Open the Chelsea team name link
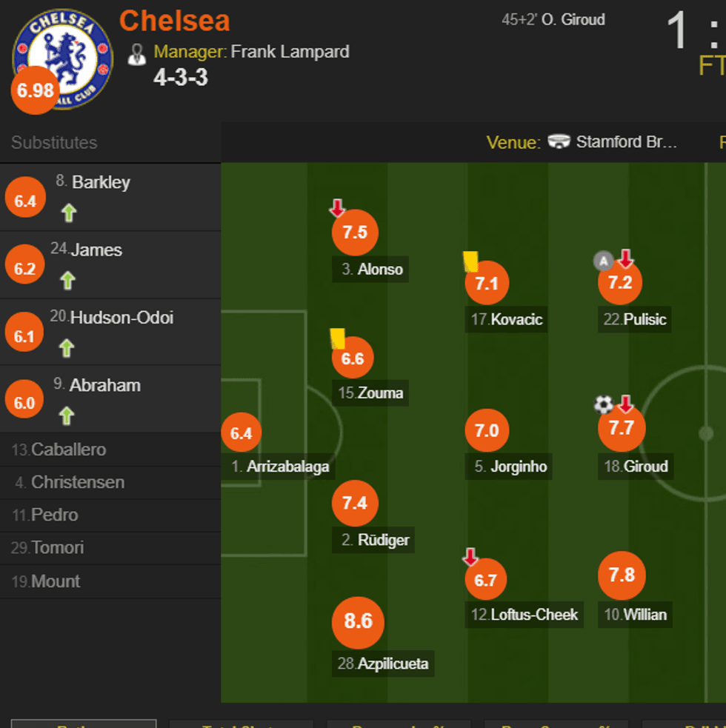726x728 pixels. point(175,21)
